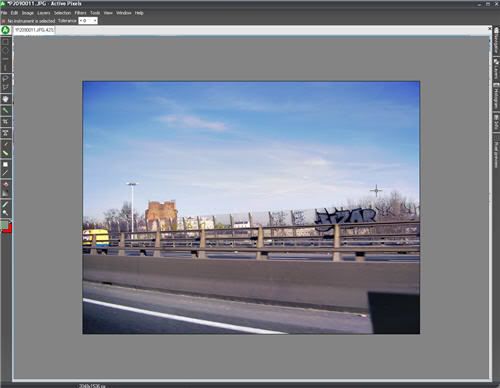Select the magnifier zoom tool
The image size is (500, 388).
5,213
